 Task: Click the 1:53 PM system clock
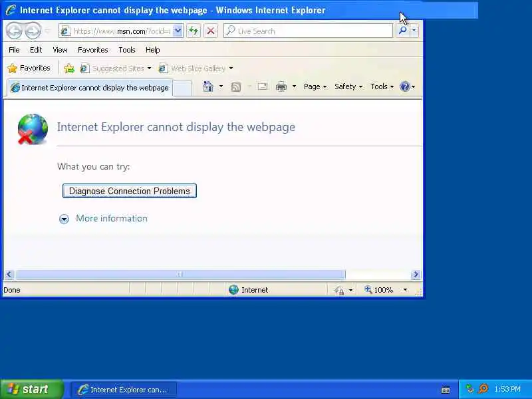[x=507, y=389]
